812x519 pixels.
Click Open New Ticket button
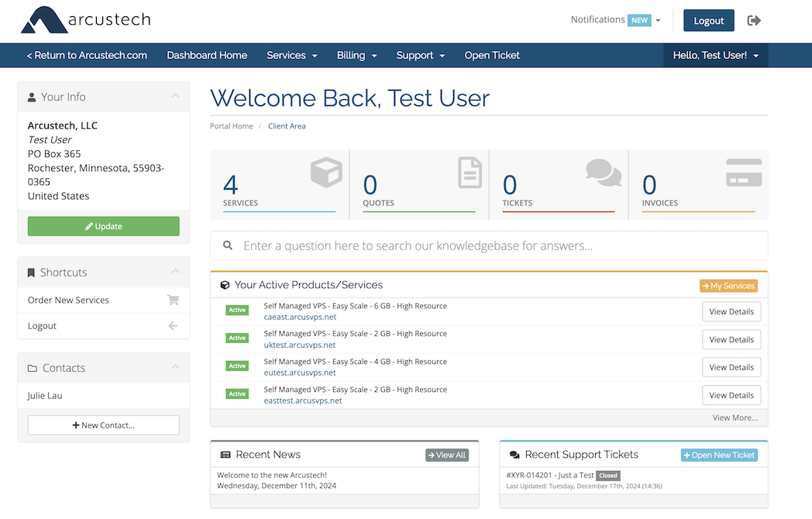pyautogui.click(x=719, y=455)
